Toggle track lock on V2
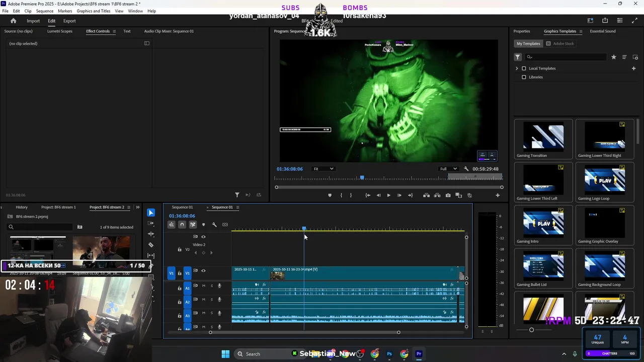Screen dimensions: 644x362 point(180,249)
